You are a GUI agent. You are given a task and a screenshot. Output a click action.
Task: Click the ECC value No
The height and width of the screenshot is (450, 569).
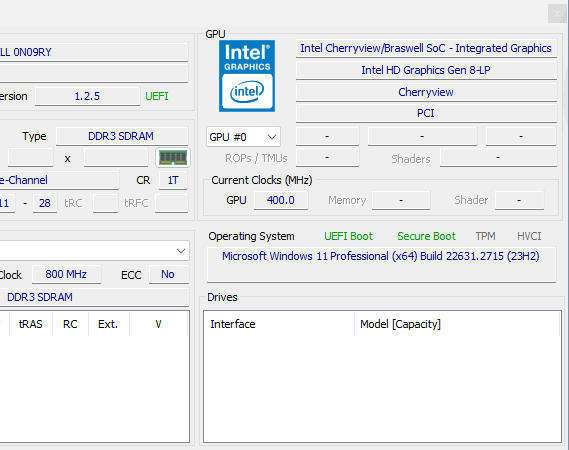click(x=168, y=274)
